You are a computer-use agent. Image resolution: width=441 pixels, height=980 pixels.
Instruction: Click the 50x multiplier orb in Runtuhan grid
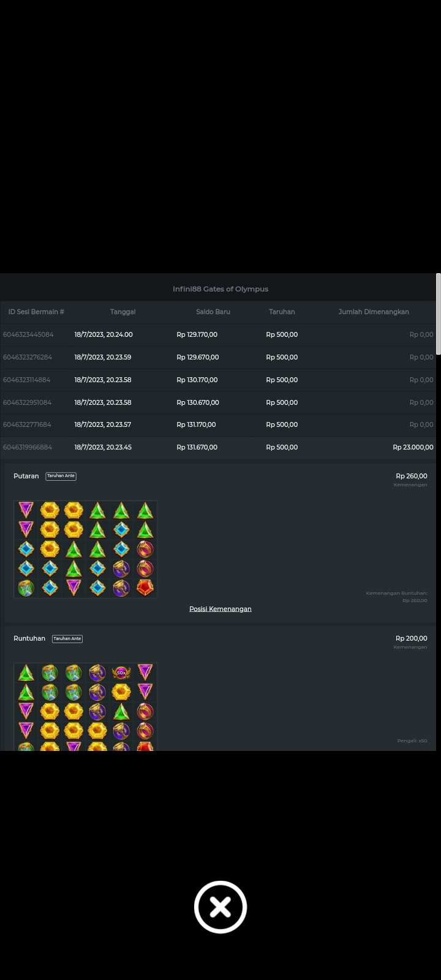click(x=121, y=673)
